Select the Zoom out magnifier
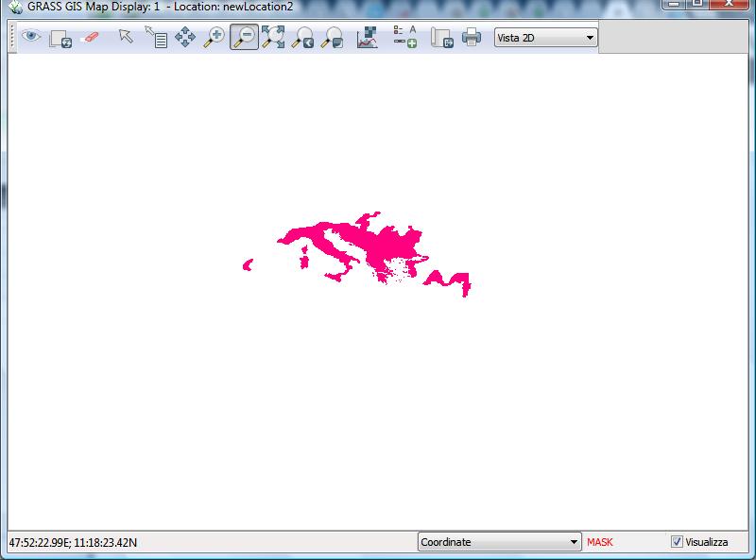 [244, 37]
